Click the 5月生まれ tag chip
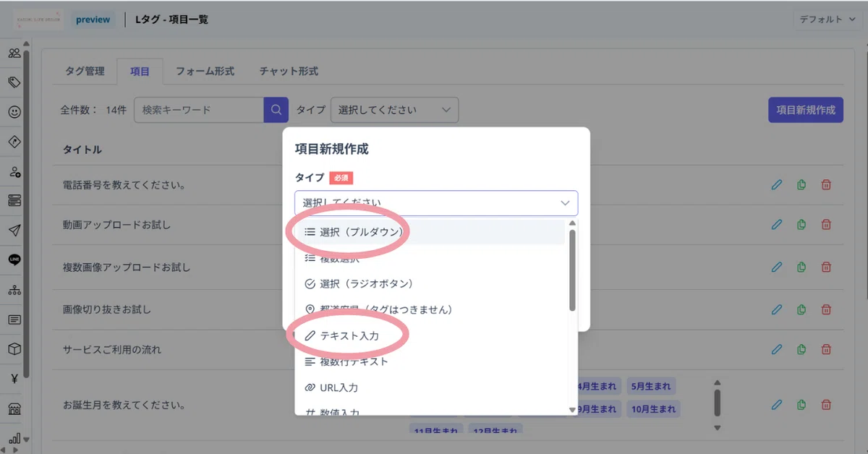Viewport: 868px width, 454px height. click(x=651, y=385)
